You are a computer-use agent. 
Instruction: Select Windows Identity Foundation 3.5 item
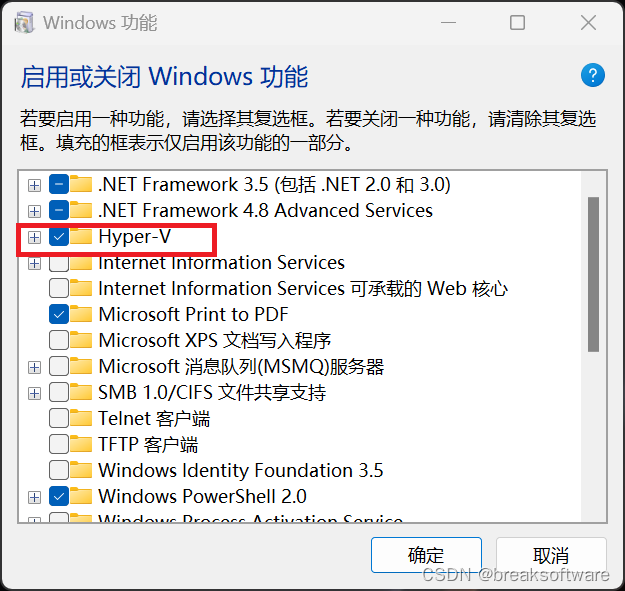[x=240, y=471]
